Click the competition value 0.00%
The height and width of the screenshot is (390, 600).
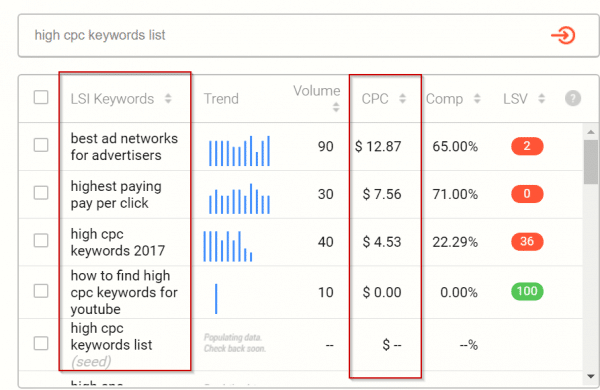coord(459,292)
